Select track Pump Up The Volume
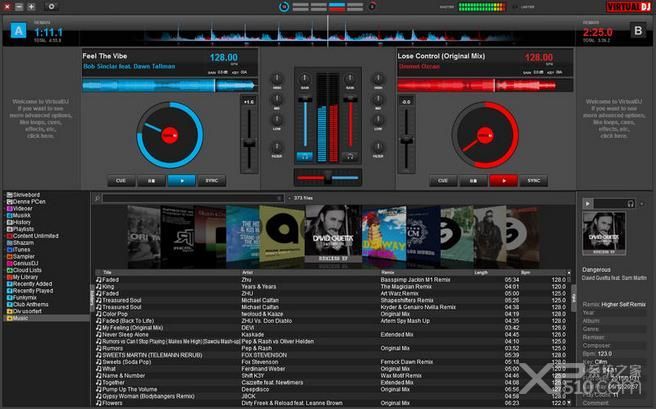Viewport: 656px width, 409px height. 331,389
